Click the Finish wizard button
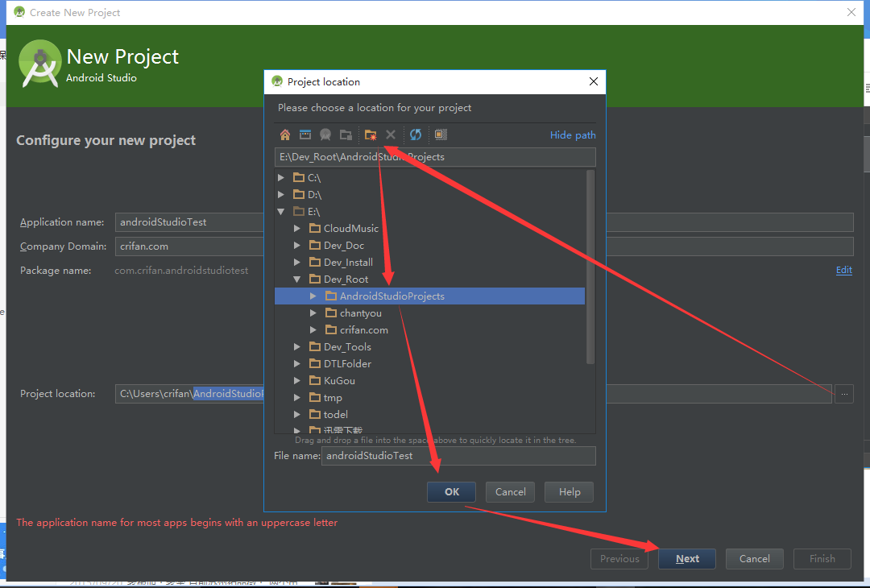Image resolution: width=870 pixels, height=588 pixels. 822,559
